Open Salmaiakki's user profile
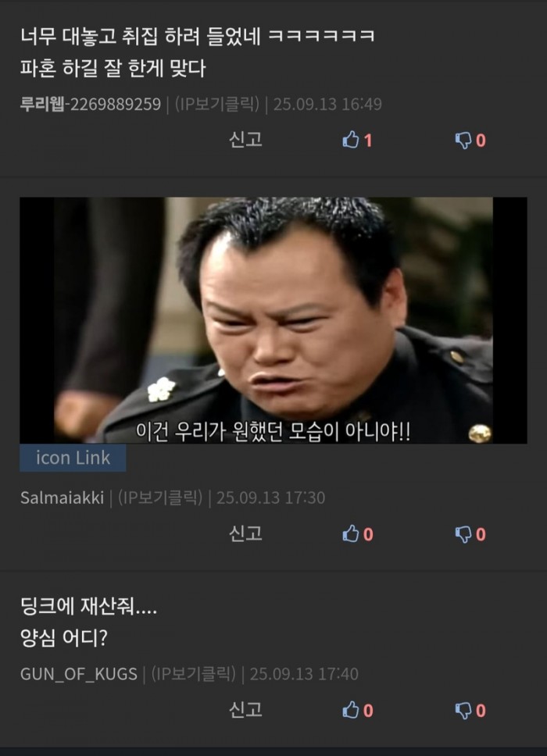547x756 pixels. (63, 497)
